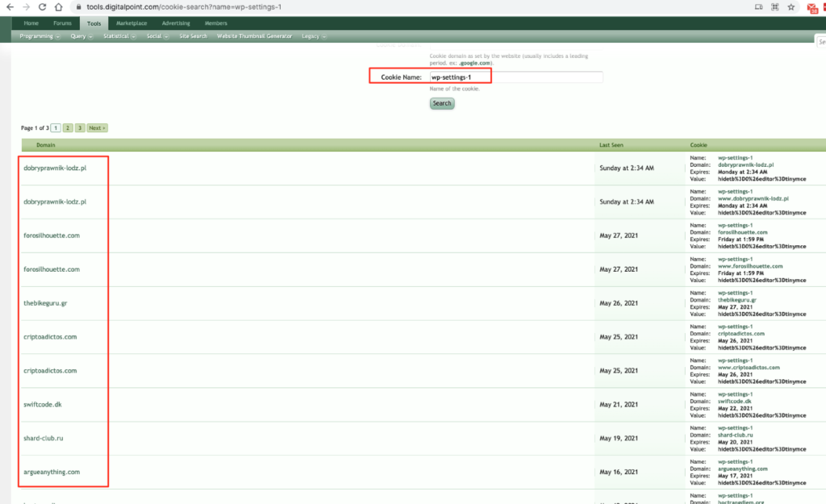826x504 pixels.
Task: Open Site Search in the sub-navigation
Action: tap(193, 36)
